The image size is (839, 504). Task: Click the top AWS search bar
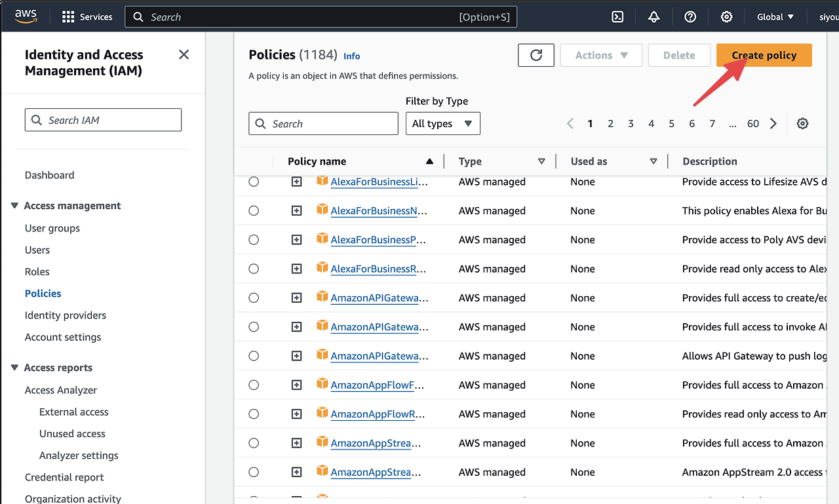(321, 17)
